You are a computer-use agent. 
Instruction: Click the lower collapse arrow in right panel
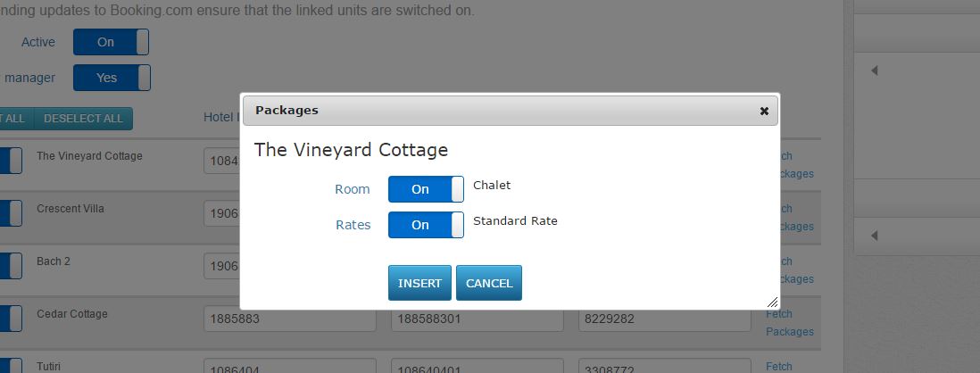click(875, 236)
